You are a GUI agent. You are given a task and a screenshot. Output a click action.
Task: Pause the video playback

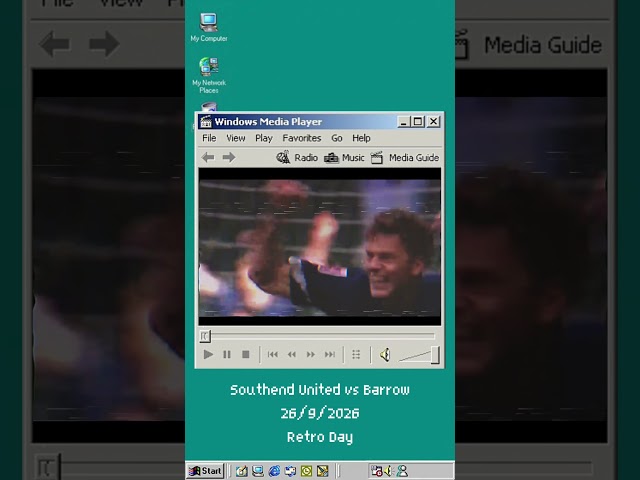(227, 354)
